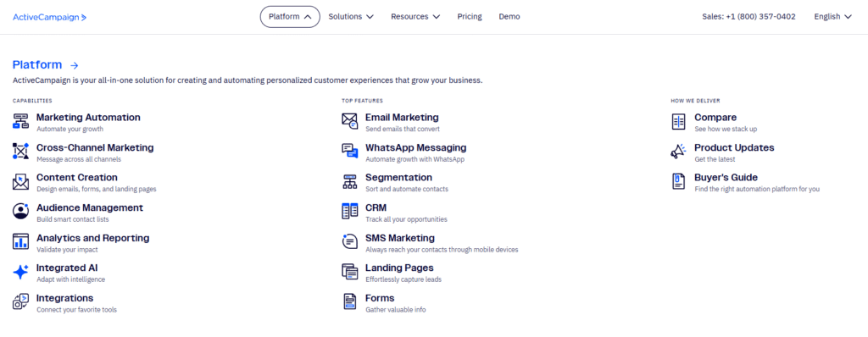Click 'Automate your growth' text

tap(70, 129)
